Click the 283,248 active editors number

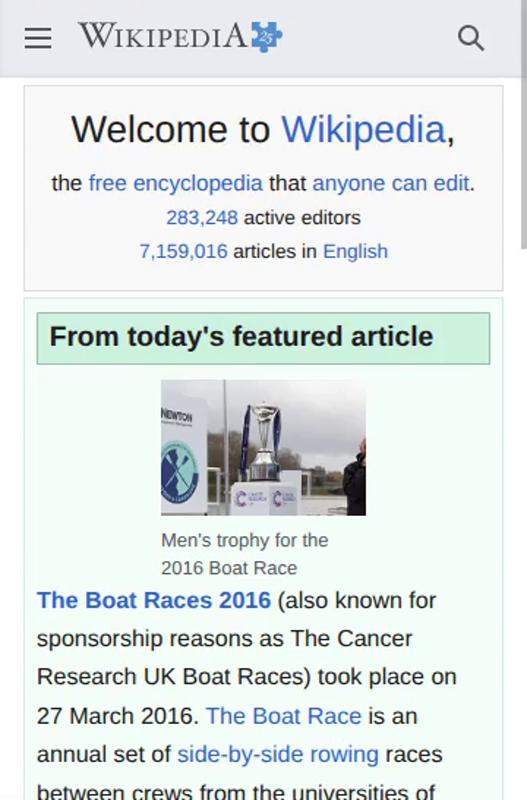click(x=202, y=218)
